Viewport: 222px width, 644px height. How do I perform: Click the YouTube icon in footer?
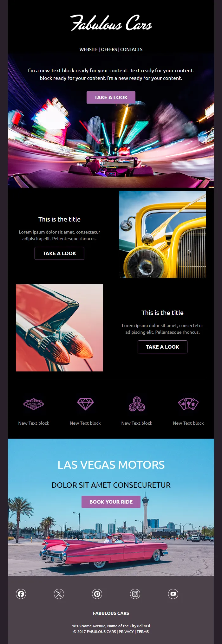point(173,594)
